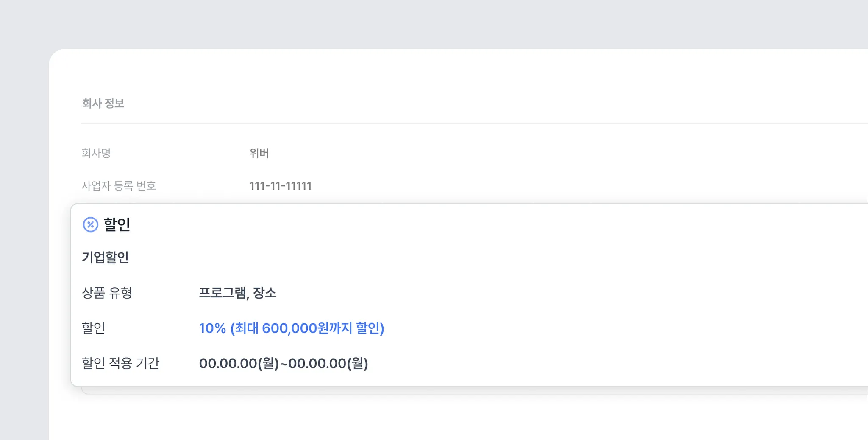The image size is (868, 440).
Task: Click the 할인 적용 기간 label
Action: [120, 363]
